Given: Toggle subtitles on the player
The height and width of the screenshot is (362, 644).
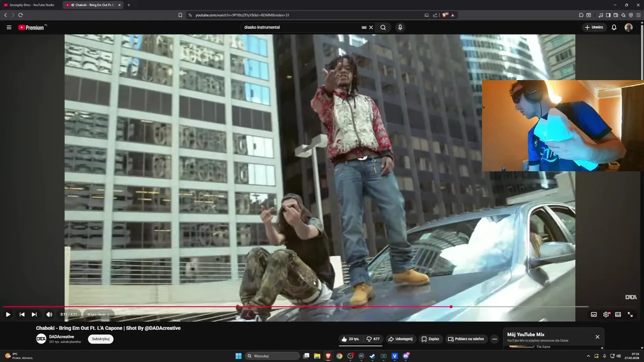Looking at the screenshot, I should (594, 314).
